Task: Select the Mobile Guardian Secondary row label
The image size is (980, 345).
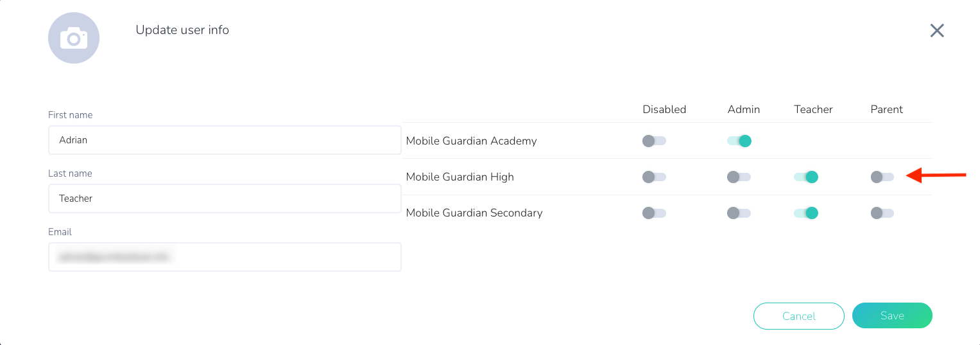Action: click(474, 213)
